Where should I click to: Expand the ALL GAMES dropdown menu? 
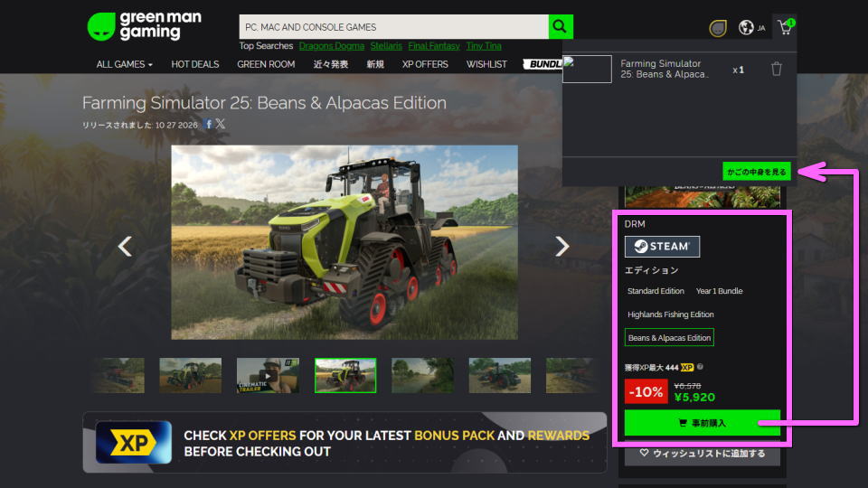[124, 64]
